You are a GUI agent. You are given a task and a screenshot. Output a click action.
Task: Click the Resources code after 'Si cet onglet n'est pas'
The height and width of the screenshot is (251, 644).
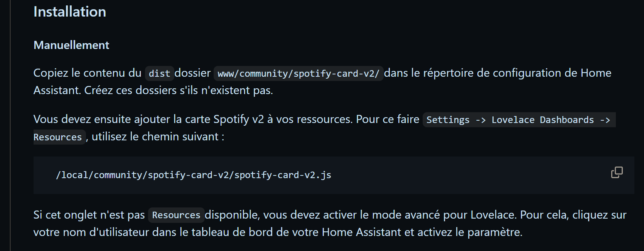pos(176,215)
